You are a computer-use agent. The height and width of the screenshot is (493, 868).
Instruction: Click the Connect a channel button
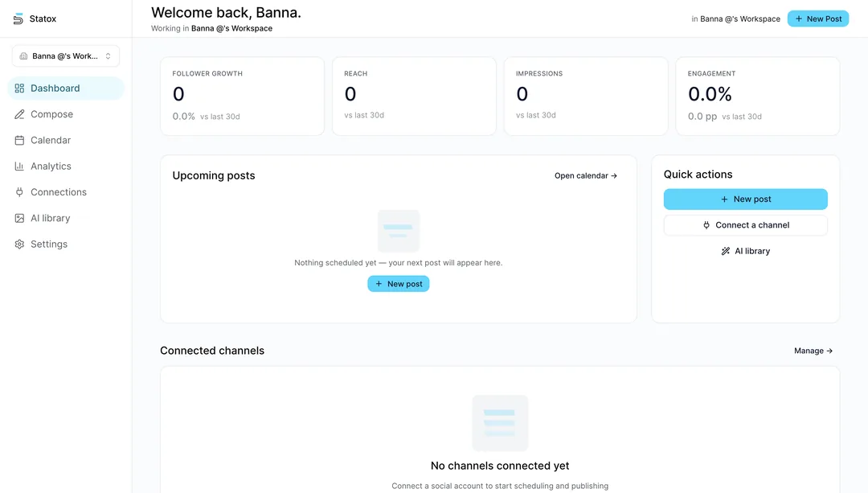point(746,225)
